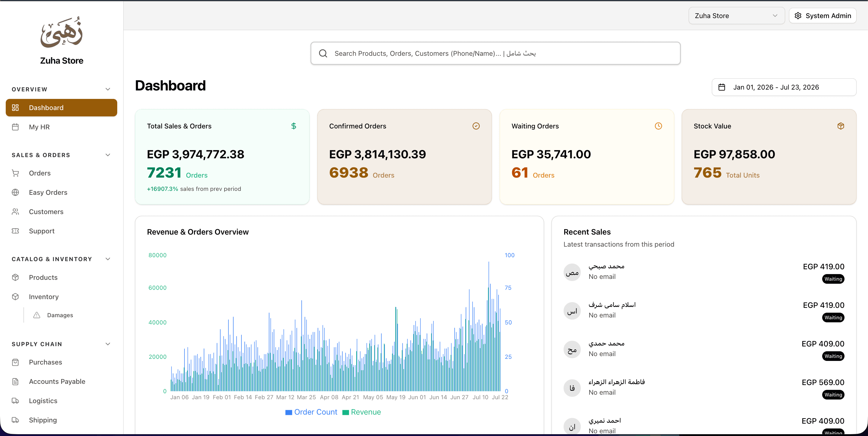Click the Easy Orders globe icon
The width and height of the screenshot is (868, 436).
(15, 192)
